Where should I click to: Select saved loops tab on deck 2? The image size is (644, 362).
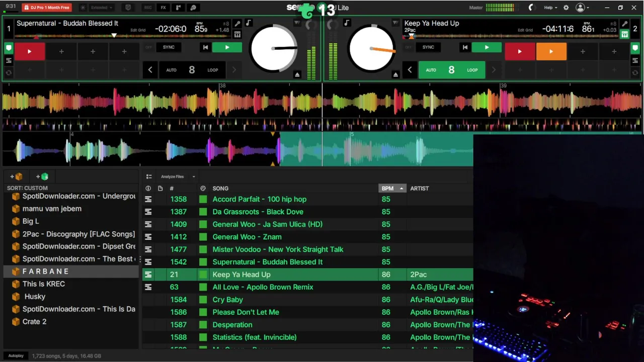(635, 60)
